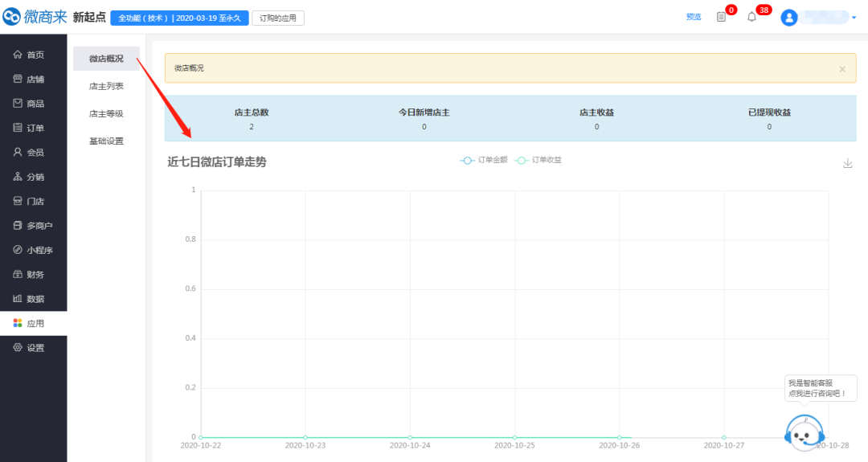The image size is (868, 462).
Task: Click the colorful 应用 apps icon
Action: pos(18,322)
